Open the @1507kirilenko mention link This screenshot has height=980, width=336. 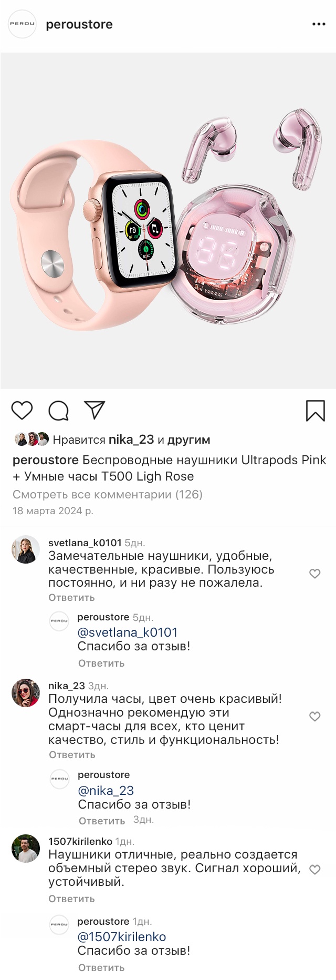pyautogui.click(x=122, y=937)
